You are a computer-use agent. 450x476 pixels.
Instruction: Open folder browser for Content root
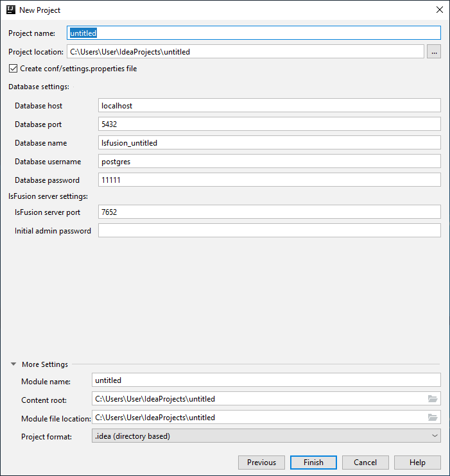coord(433,399)
